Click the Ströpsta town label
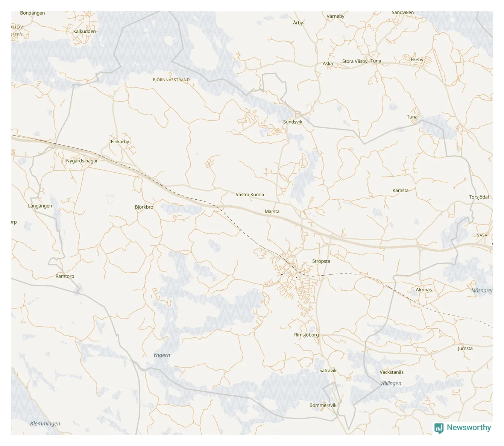Screen dimensions: 504x446 coord(321,261)
